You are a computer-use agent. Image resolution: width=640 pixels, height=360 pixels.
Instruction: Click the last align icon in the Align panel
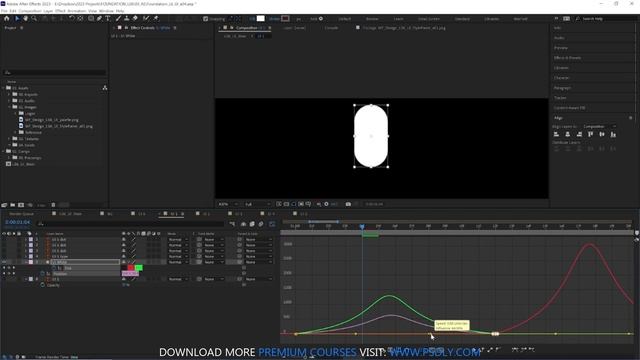[x=613, y=134]
